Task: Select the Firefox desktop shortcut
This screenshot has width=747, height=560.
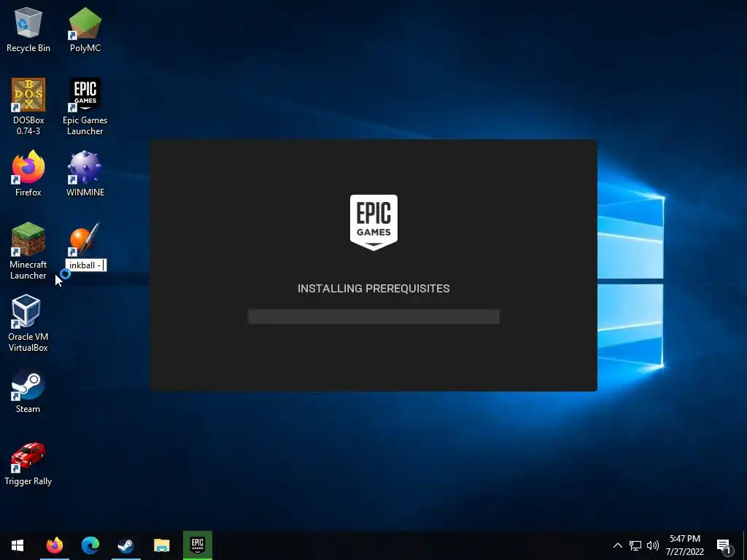Action: 28,174
